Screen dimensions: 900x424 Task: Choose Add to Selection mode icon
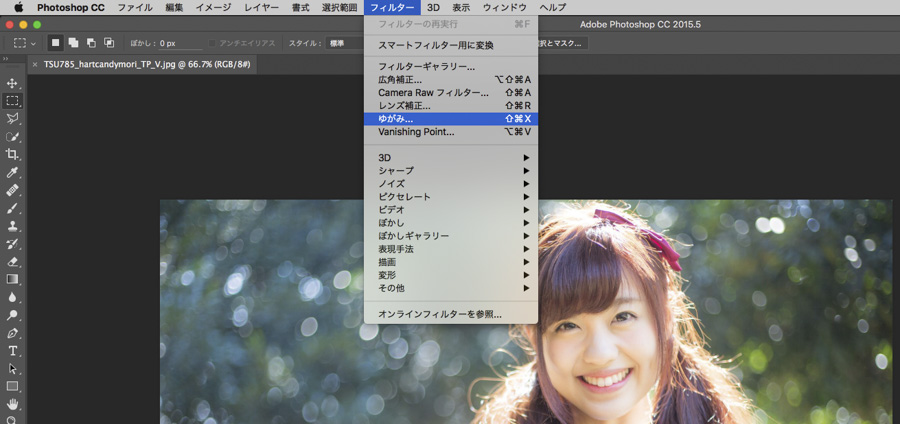coord(73,43)
